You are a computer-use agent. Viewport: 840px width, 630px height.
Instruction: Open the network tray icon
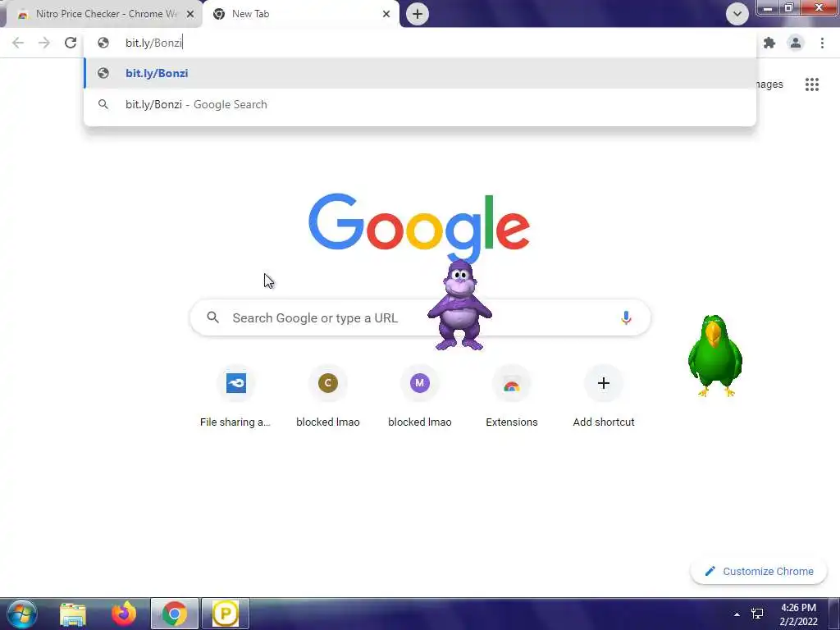tap(757, 614)
